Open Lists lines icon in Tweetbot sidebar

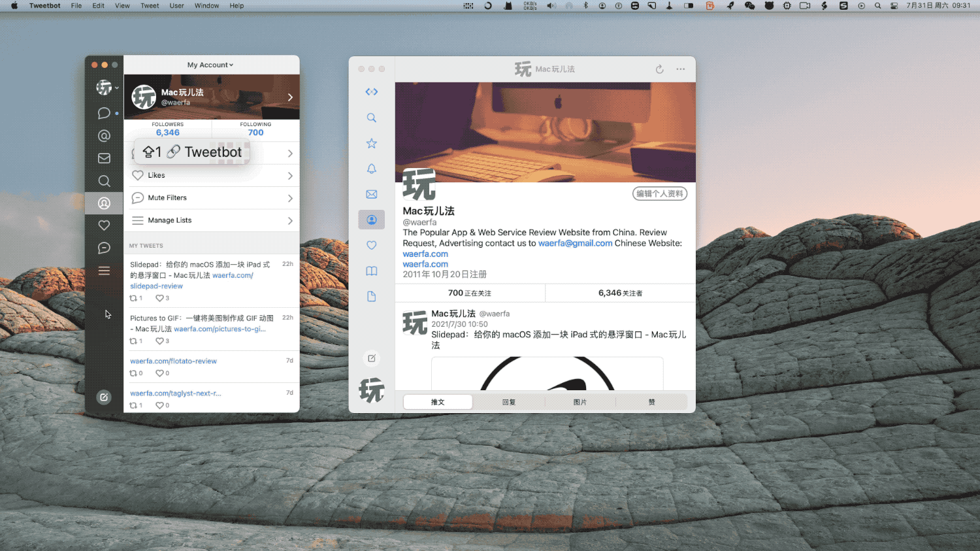(104, 271)
